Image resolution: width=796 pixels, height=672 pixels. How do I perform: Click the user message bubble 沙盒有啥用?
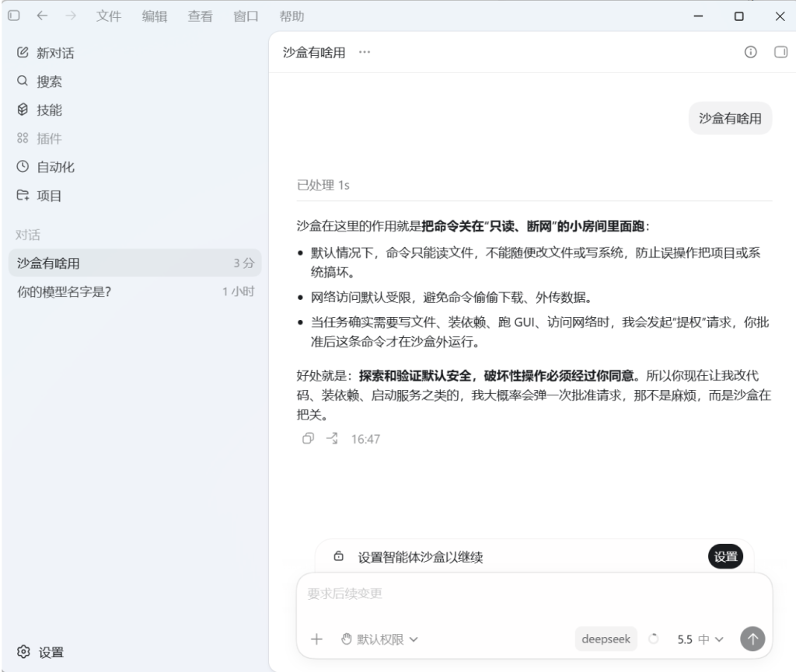730,118
